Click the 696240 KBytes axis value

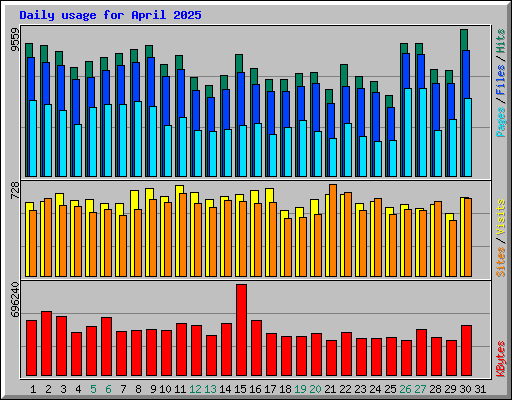[15, 300]
